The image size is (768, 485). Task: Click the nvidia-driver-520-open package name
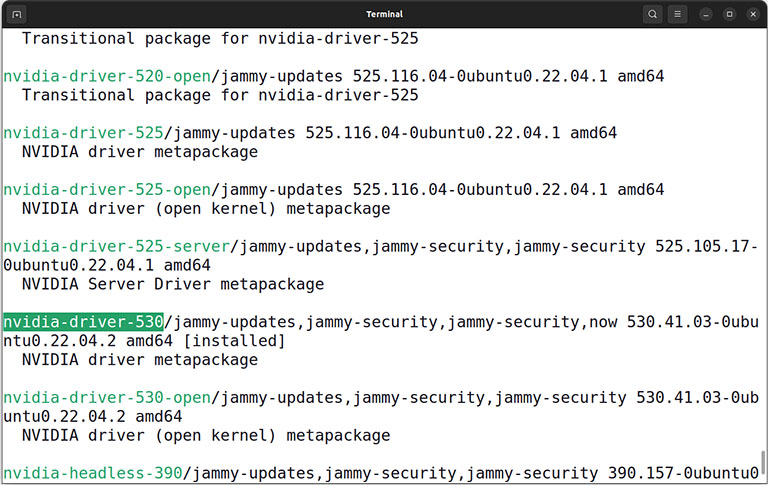107,76
